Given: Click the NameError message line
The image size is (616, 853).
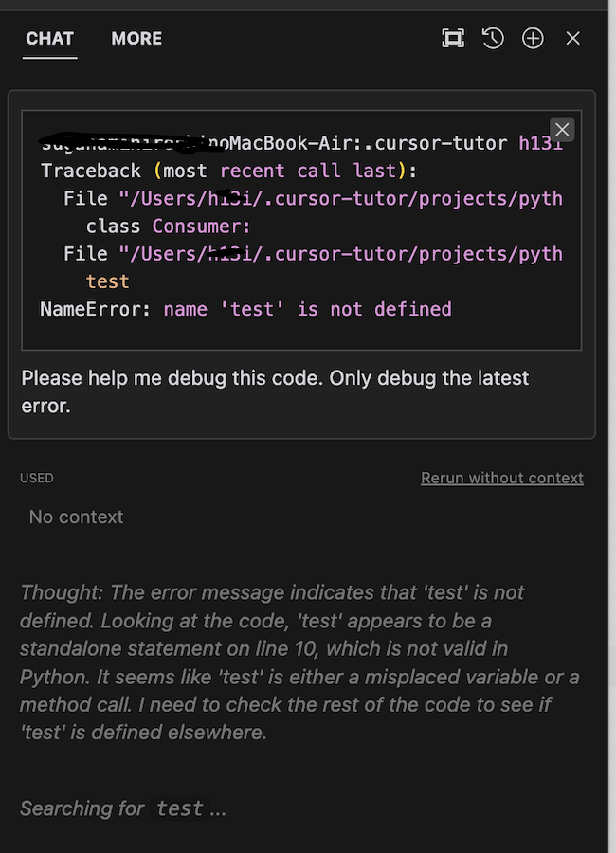Looking at the screenshot, I should coord(246,309).
